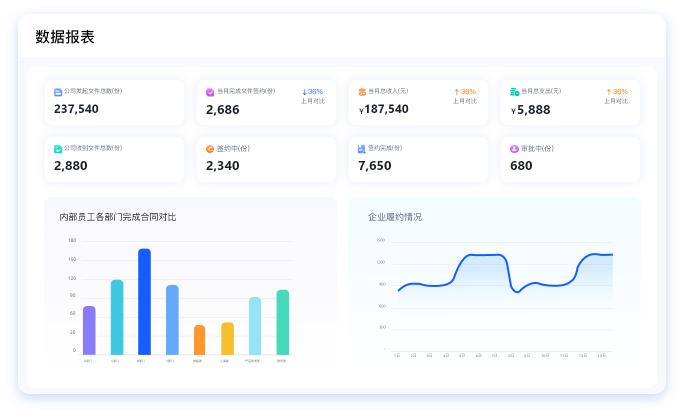
Task: Click the 1200 axis label in line chart
Action: point(380,263)
